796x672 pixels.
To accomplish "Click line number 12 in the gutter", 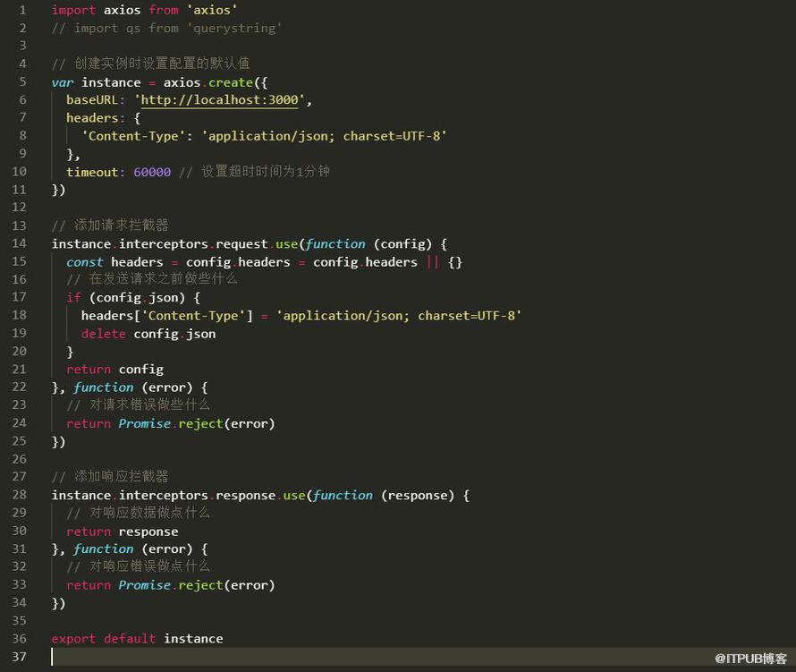I will (19, 208).
